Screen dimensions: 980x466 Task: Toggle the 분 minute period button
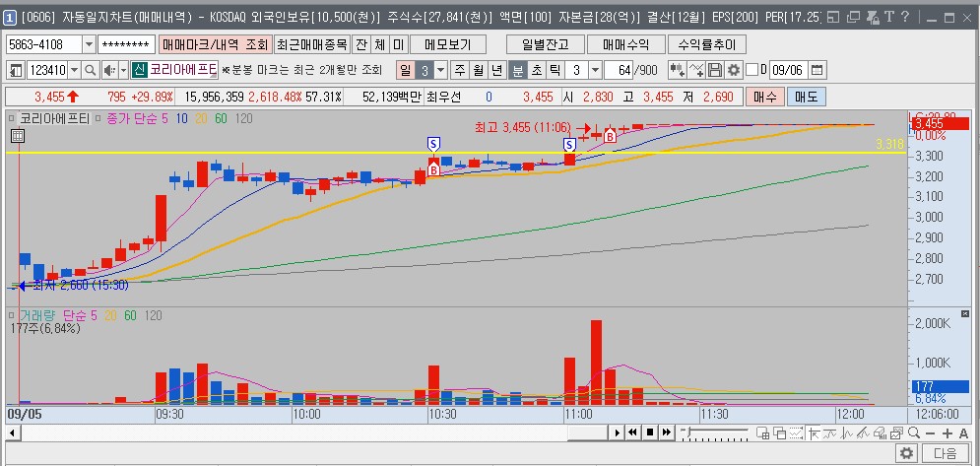[x=517, y=70]
